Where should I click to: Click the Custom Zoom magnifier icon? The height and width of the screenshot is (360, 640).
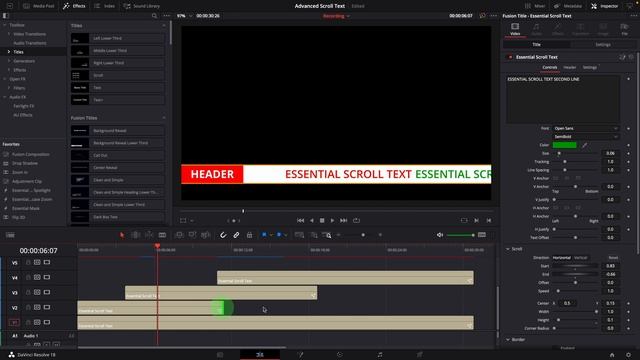pyautogui.click(x=327, y=235)
